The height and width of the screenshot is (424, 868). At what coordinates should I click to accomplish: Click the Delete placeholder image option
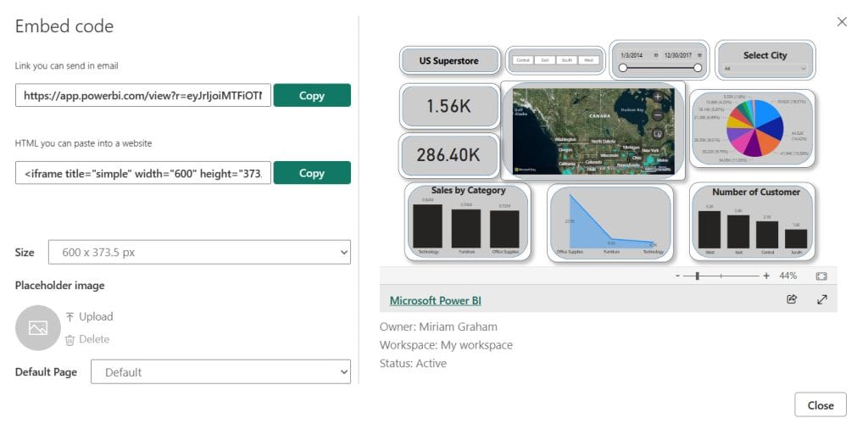pyautogui.click(x=87, y=339)
